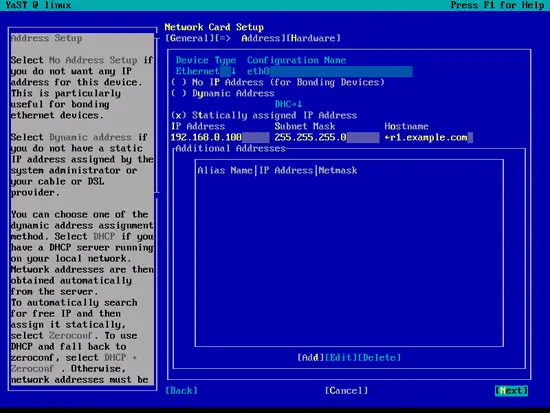550x413 pixels.
Task: Open the DHCP dynamic address dropdown
Action: (x=288, y=104)
